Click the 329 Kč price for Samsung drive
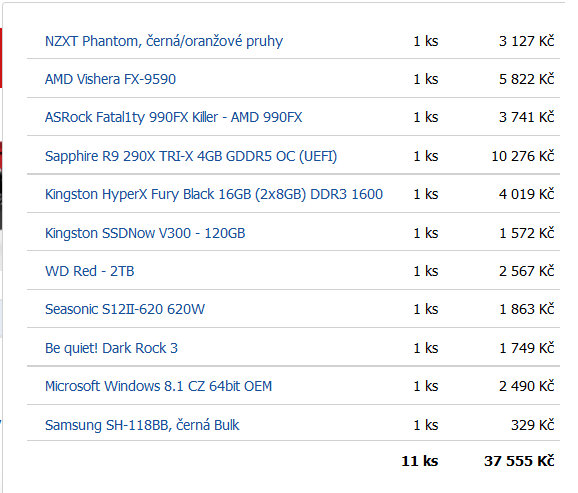 (532, 425)
